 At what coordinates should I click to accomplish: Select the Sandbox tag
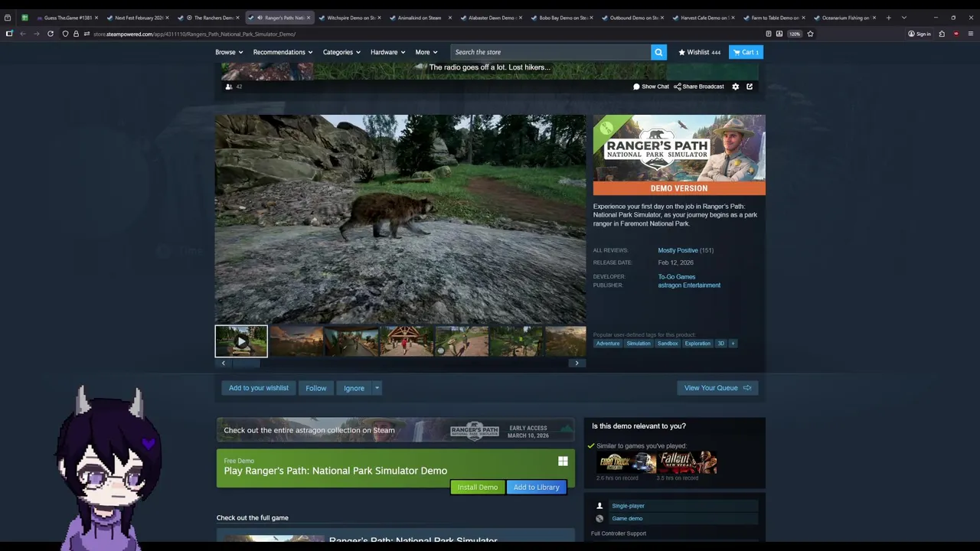click(x=668, y=344)
